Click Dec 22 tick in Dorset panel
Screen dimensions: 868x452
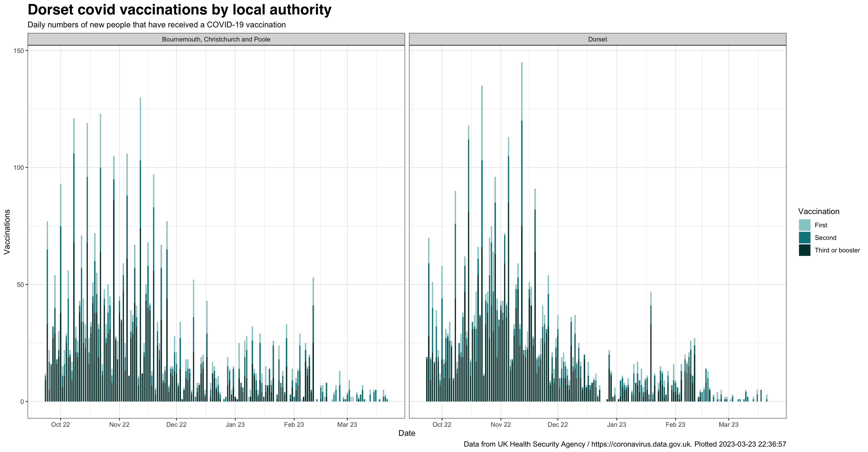pyautogui.click(x=557, y=425)
